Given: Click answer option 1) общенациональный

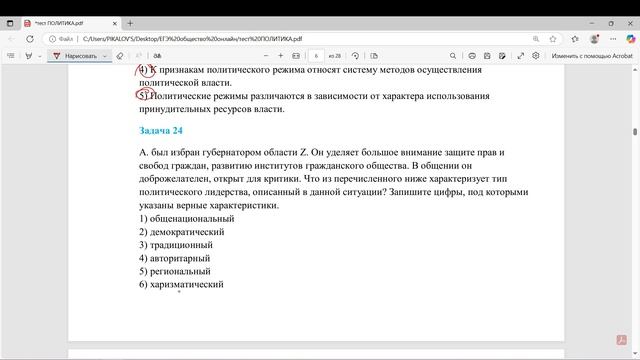Looking at the screenshot, I should [x=187, y=219].
